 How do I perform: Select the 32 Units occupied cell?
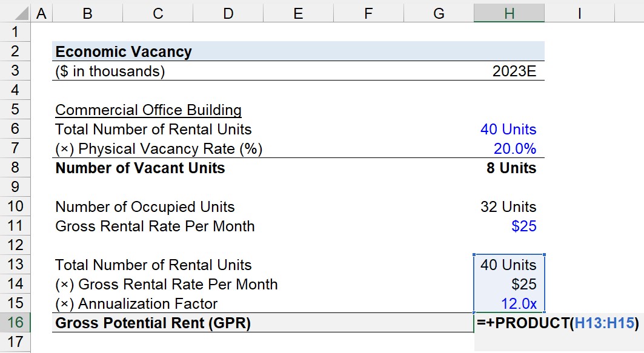tap(508, 206)
